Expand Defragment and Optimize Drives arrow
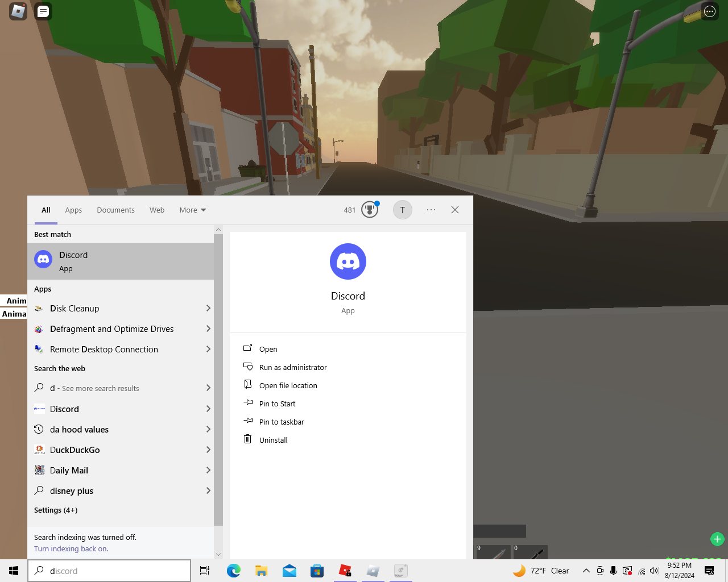The height and width of the screenshot is (582, 728). tap(208, 329)
